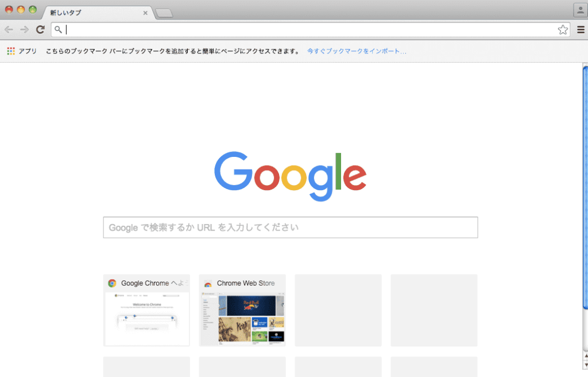Select the 新しいタブ tab
Screen dimensions: 588x377
98,13
